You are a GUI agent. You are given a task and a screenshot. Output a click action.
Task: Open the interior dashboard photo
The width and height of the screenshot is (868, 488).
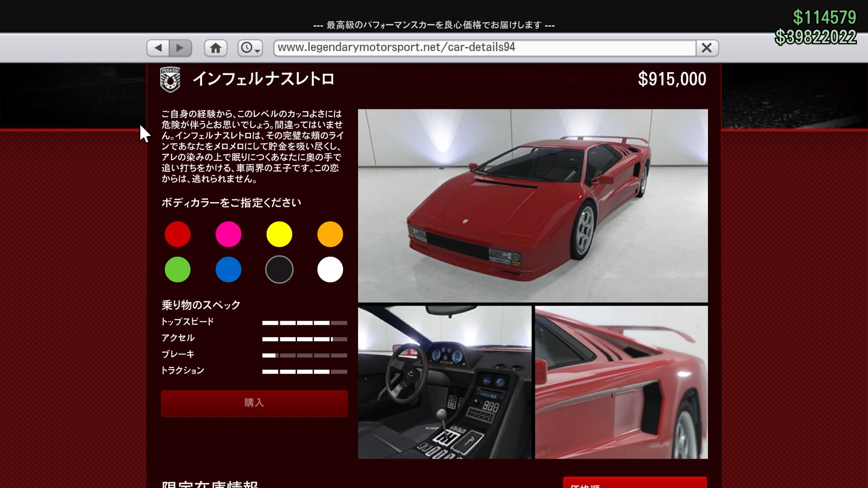click(x=444, y=382)
